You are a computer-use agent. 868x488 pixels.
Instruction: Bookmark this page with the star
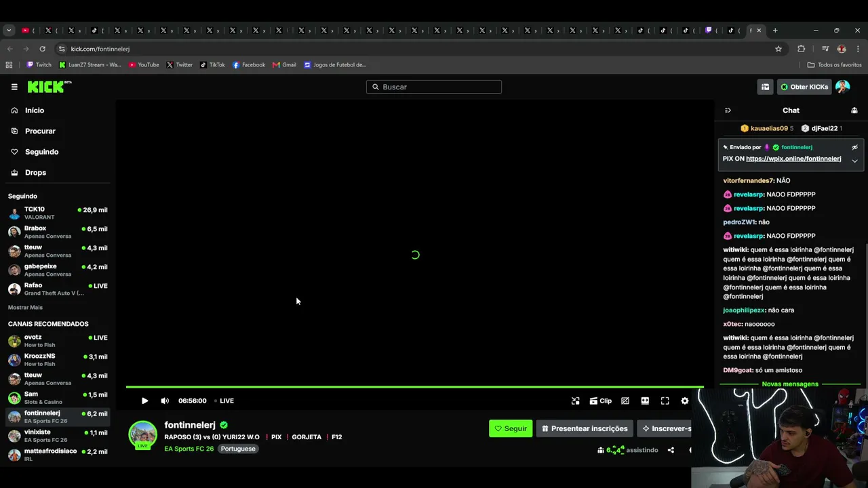(x=778, y=49)
